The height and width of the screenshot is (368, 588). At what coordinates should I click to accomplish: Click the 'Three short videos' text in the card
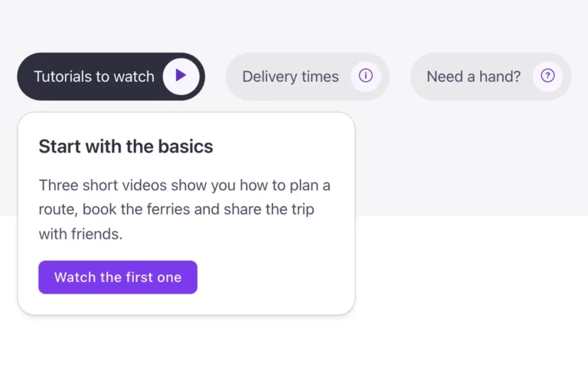103,185
